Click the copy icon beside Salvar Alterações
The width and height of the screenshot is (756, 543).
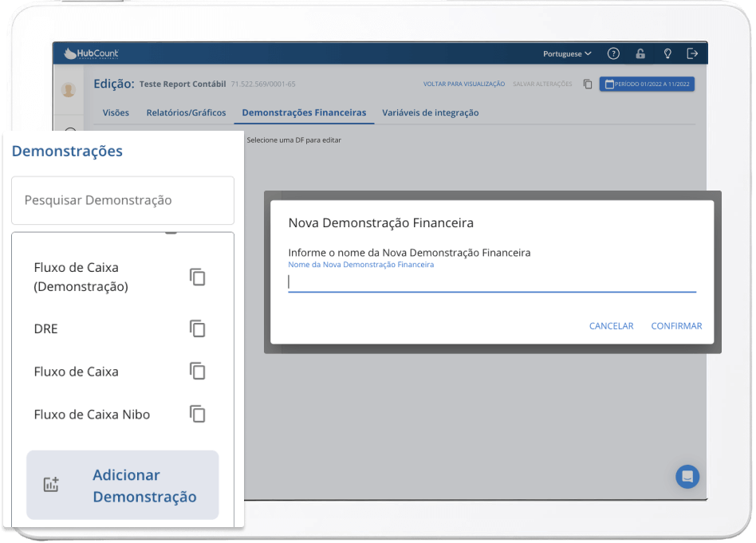587,84
